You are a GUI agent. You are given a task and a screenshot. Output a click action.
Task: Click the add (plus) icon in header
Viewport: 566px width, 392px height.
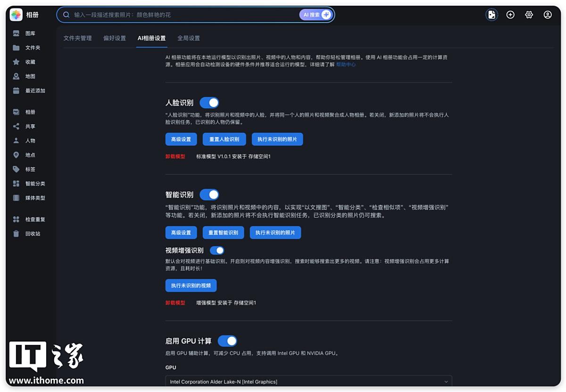(510, 15)
